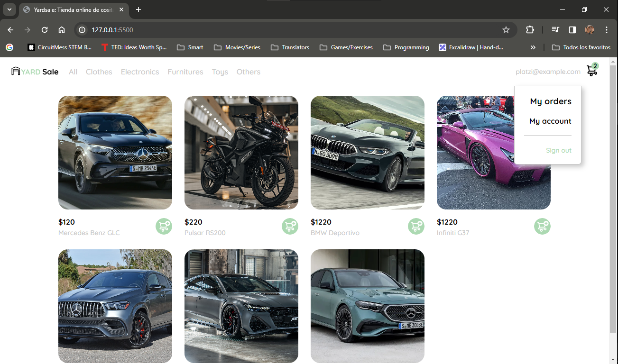This screenshot has width=618, height=364.
Task: Reload the page
Action: tap(45, 30)
